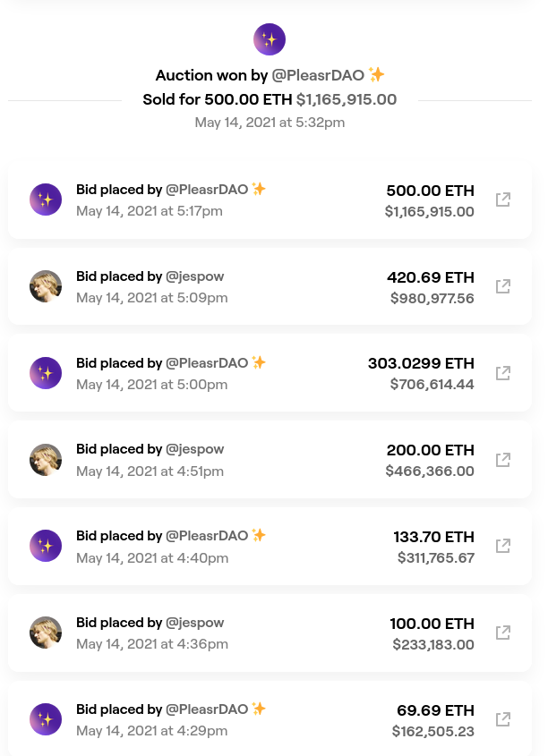The height and width of the screenshot is (756, 548).
Task: Click PleasrDAO avatar on the 133.70 ETH bid
Action: click(46, 546)
